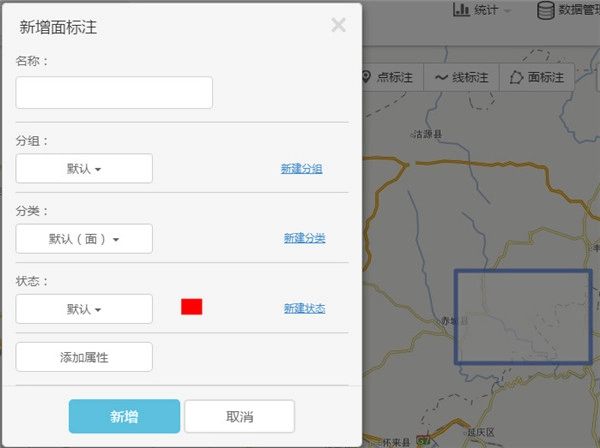
Task: Open the 状态 默认 dropdown
Action: (84, 309)
